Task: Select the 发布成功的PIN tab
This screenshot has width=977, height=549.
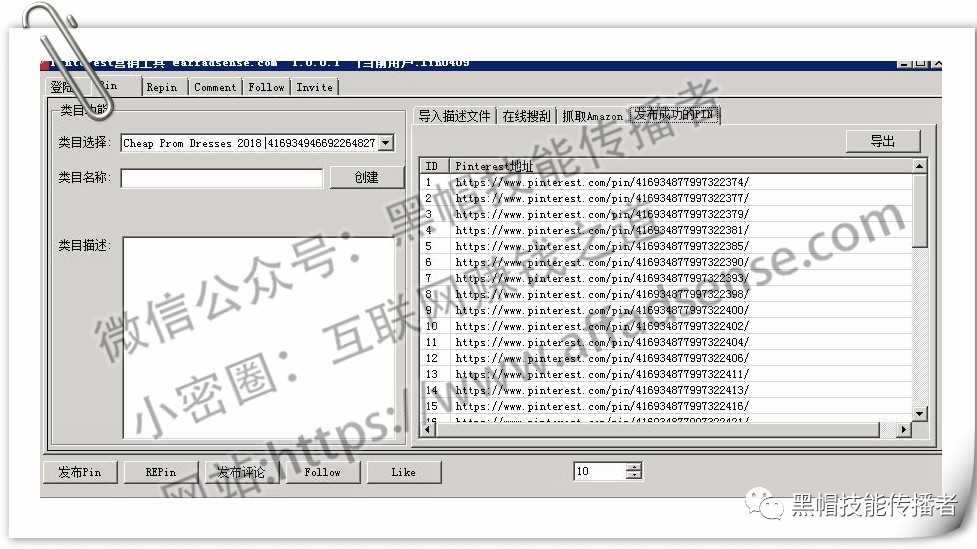Action: (x=674, y=114)
